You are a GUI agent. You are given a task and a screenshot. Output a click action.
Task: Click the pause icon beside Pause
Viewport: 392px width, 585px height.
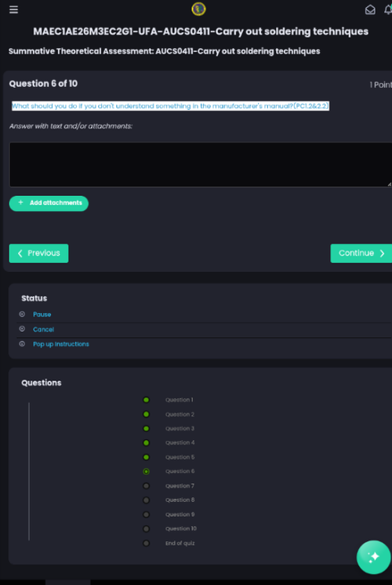point(22,314)
